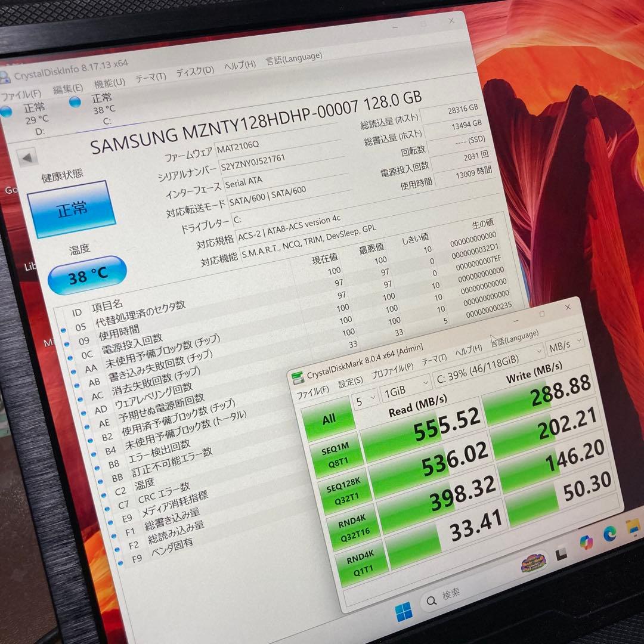Run all benchmarks with the All button
The height and width of the screenshot is (644, 644).
tap(329, 420)
